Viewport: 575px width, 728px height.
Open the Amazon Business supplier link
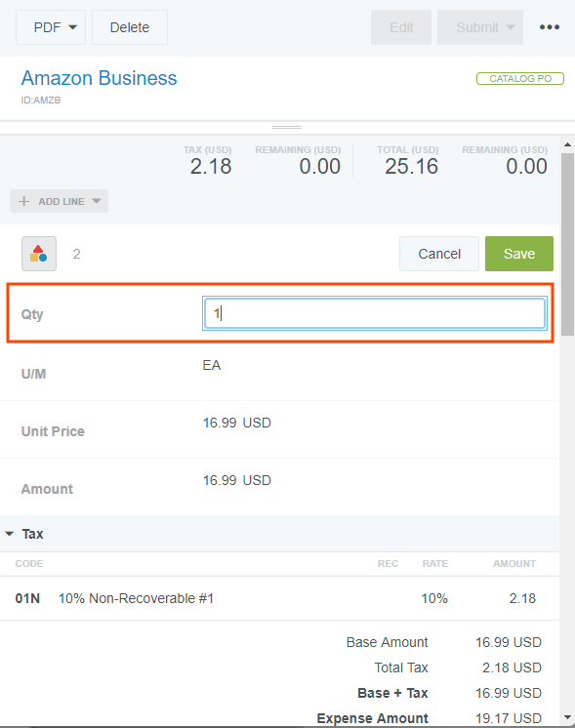coord(99,78)
